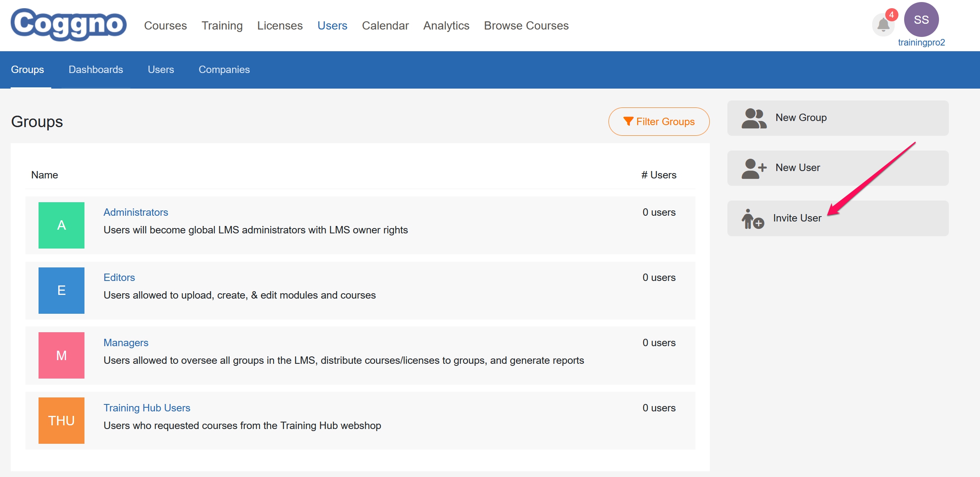Image resolution: width=980 pixels, height=477 pixels.
Task: Click the Training Hub Users 0 users count
Action: [659, 408]
